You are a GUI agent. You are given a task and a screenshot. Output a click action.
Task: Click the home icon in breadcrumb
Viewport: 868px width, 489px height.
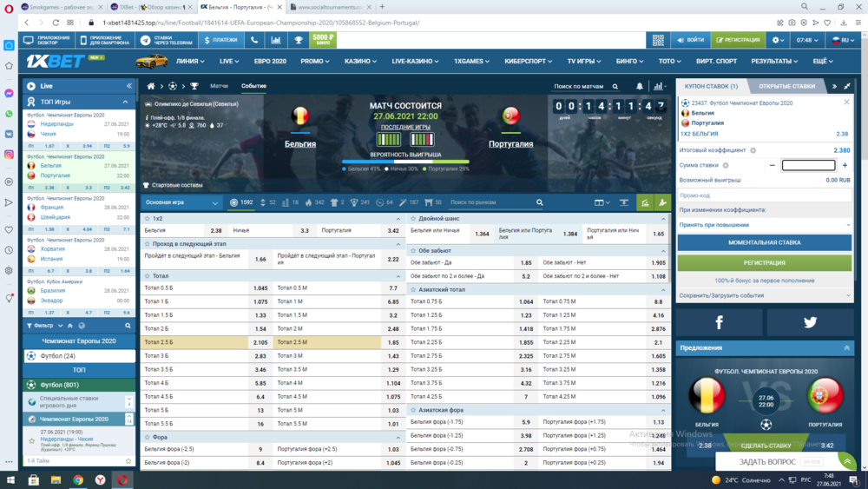pos(150,86)
